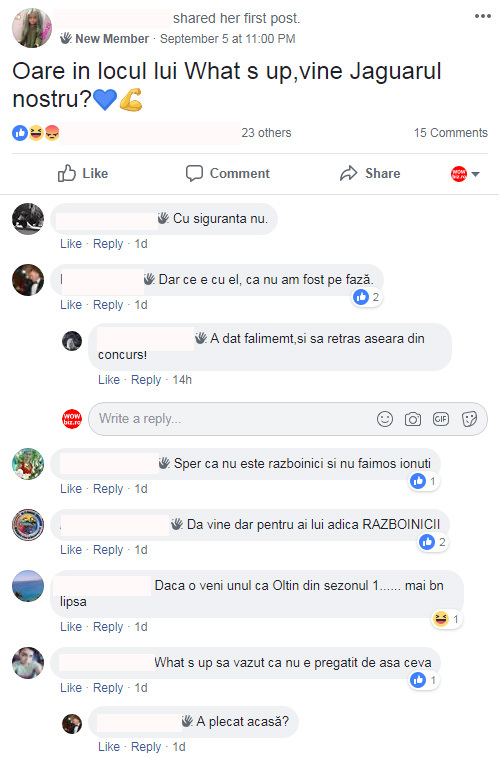Click the Like thumbs-up icon on the post

click(x=67, y=173)
